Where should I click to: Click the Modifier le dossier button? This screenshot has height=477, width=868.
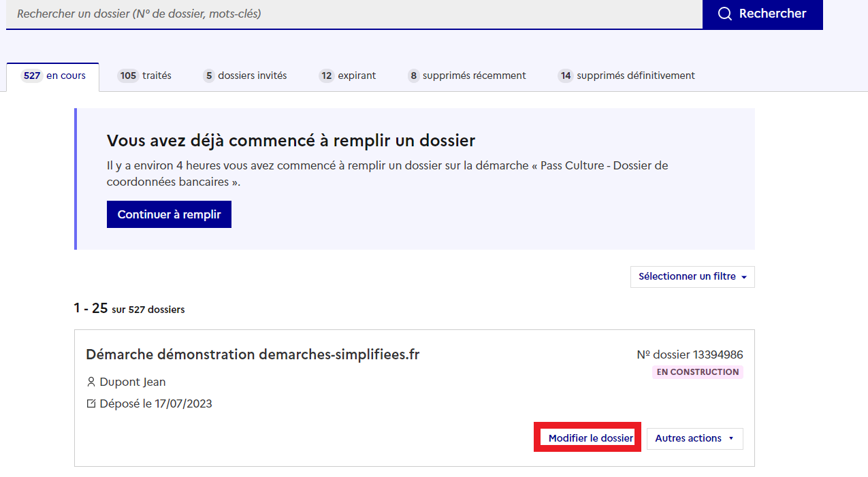tap(587, 438)
